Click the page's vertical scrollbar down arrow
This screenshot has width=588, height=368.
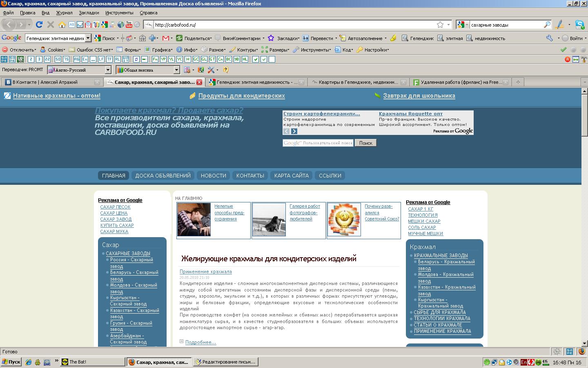coord(584,343)
